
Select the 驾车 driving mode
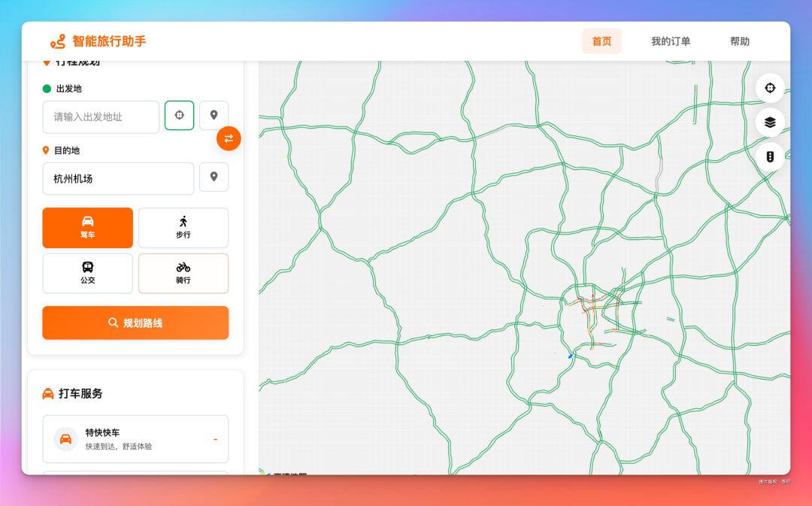click(87, 228)
